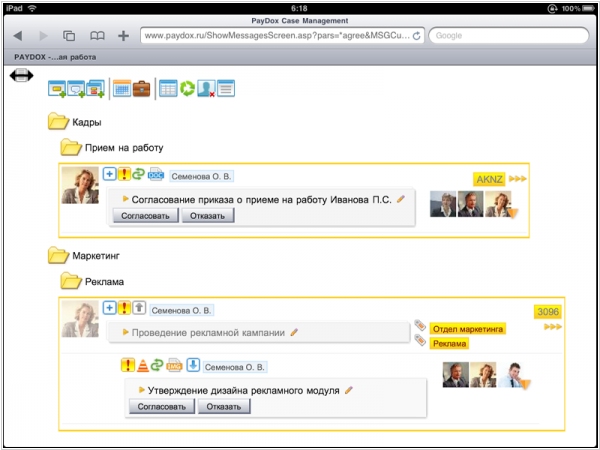Create new comment message icon
Screen dimensions: 600x450
76,89
